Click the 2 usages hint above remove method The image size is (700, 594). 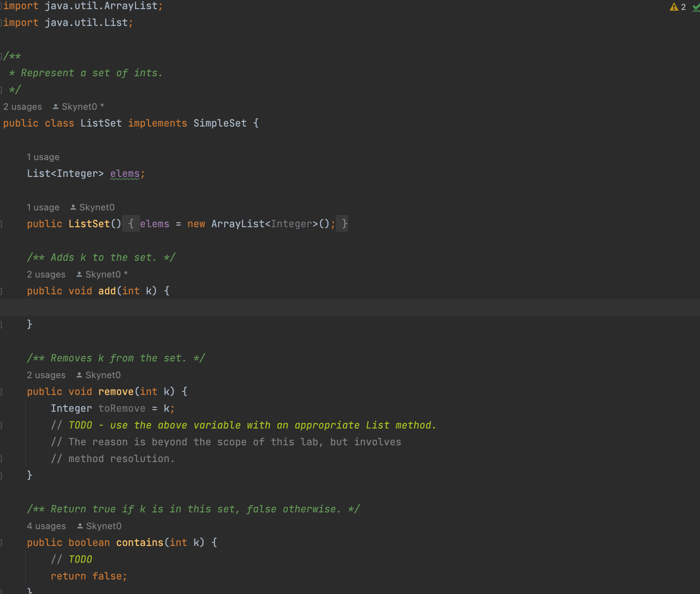[46, 375]
